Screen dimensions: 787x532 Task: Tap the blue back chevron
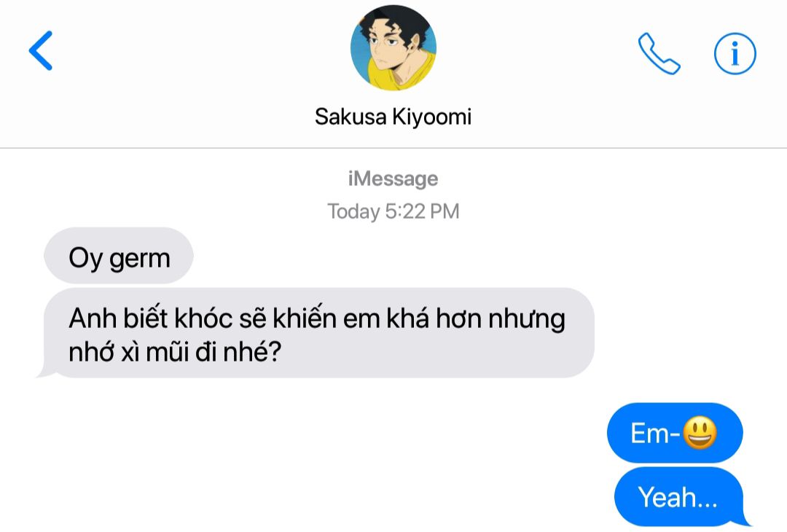(x=41, y=51)
